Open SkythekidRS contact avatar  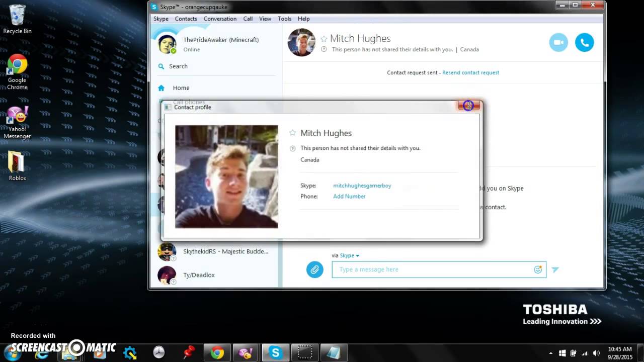pos(167,251)
